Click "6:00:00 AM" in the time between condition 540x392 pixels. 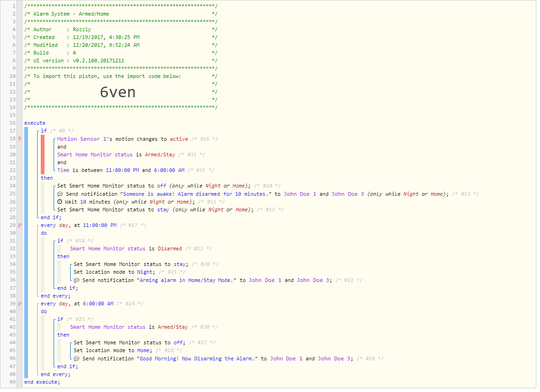169,170
